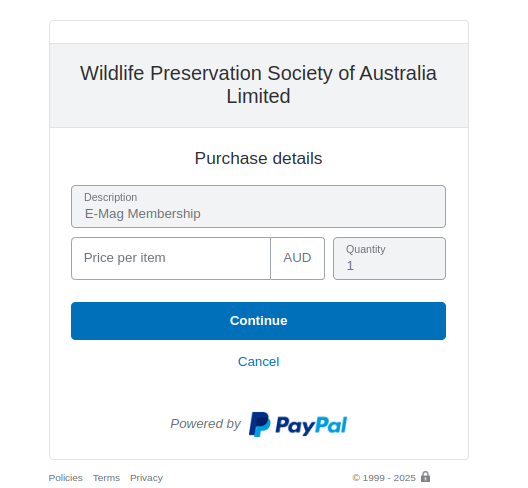Select the Description field
This screenshot has width=528, height=488.
coord(258,206)
